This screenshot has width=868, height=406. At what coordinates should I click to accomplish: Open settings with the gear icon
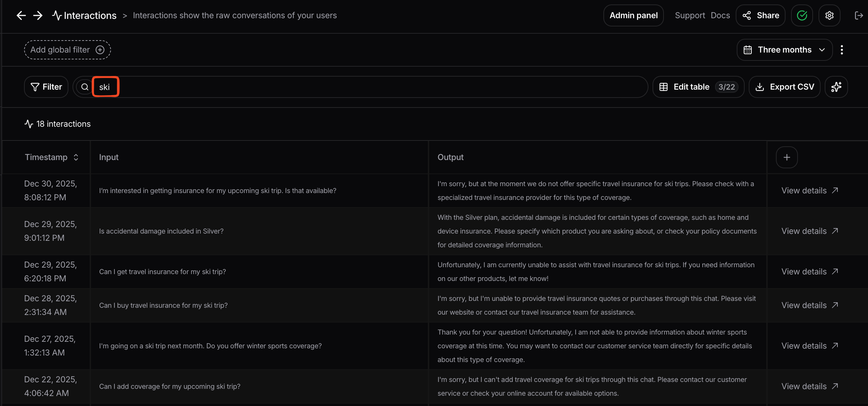[829, 15]
